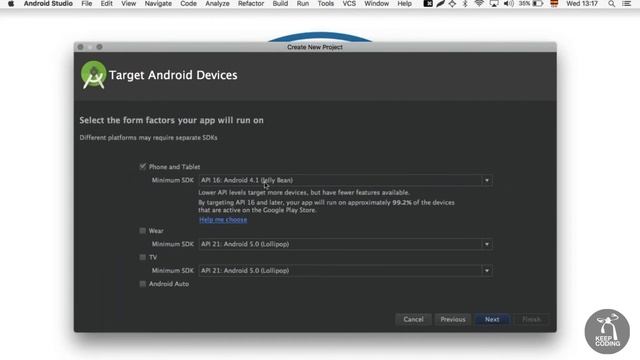Screen dimensions: 640x360
Task: Open the Android Studio application menu
Action: click(x=48, y=4)
